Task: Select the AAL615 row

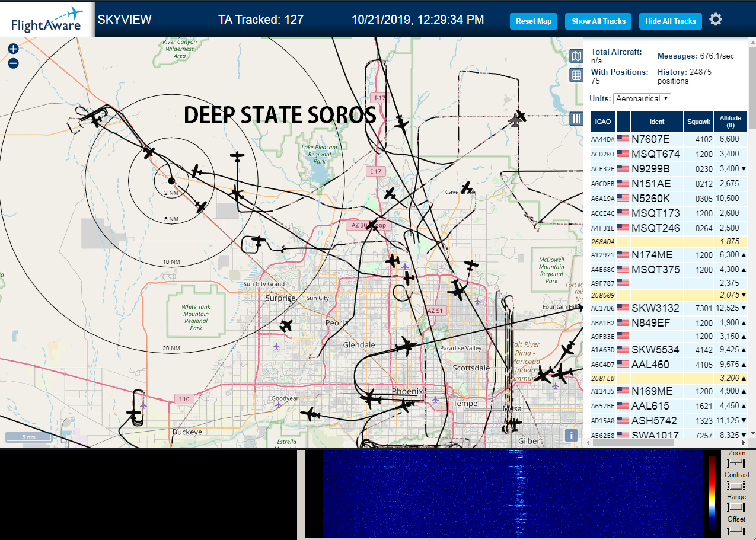Action: tap(669, 405)
